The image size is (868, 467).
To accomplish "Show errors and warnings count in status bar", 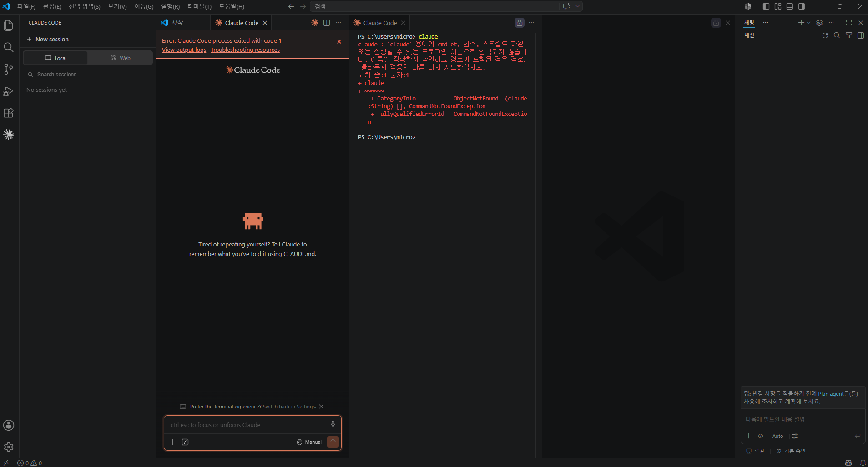I will click(x=30, y=463).
